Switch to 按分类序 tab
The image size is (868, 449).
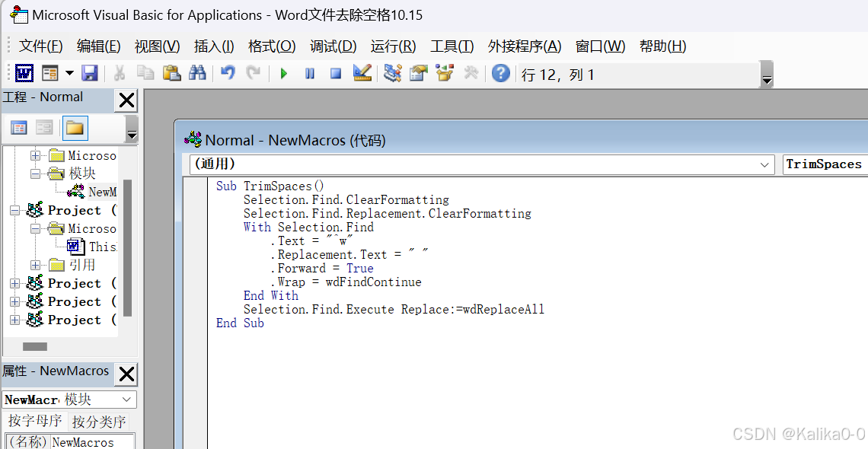tap(99, 422)
